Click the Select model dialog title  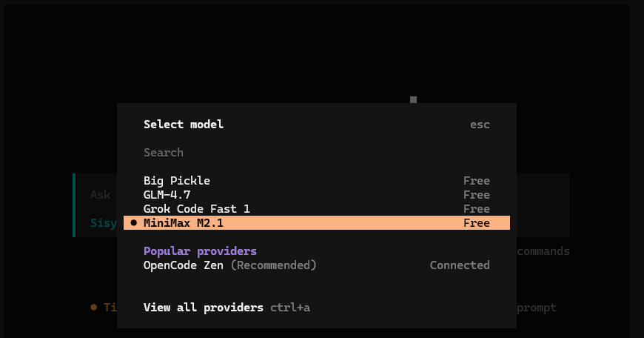(184, 125)
